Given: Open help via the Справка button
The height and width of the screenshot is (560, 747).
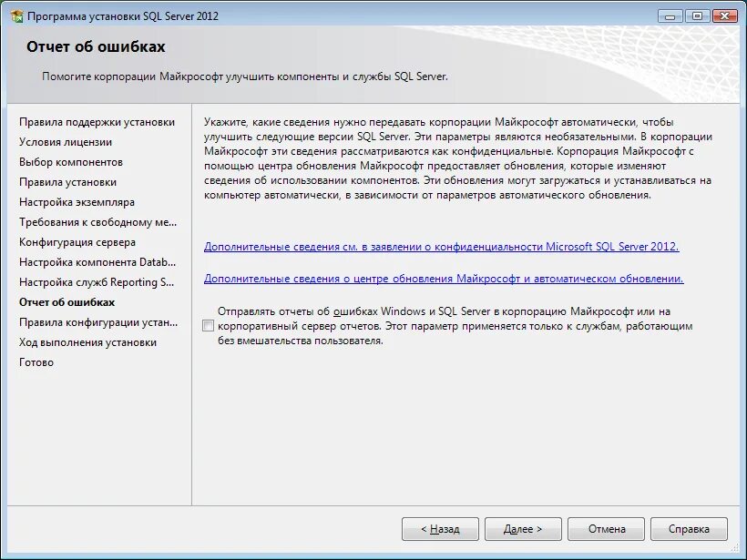Looking at the screenshot, I should click(689, 529).
